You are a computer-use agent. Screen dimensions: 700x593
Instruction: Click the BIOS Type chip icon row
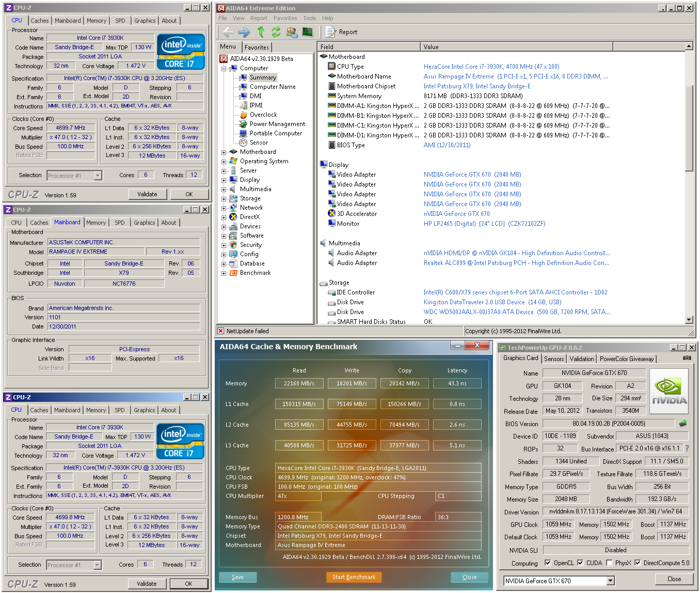[x=332, y=145]
